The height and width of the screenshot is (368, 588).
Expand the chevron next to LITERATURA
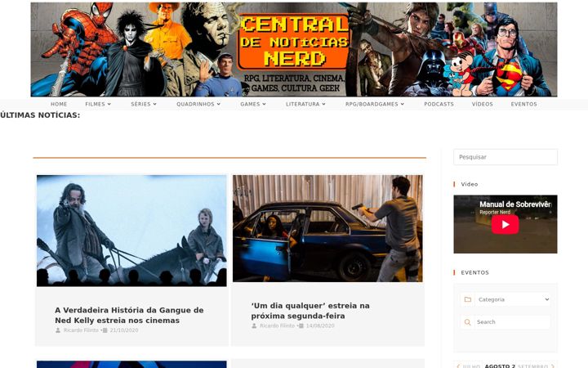323,104
